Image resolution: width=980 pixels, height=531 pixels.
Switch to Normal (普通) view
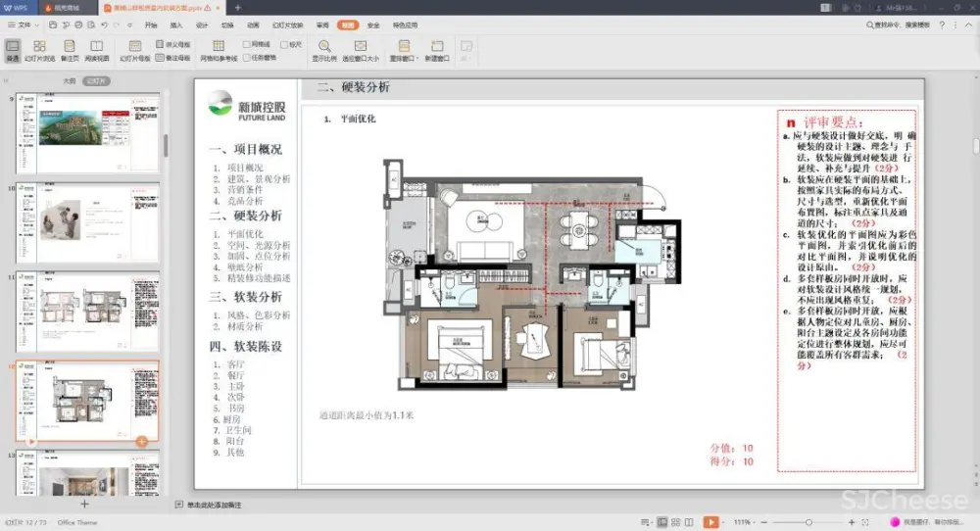coord(12,49)
